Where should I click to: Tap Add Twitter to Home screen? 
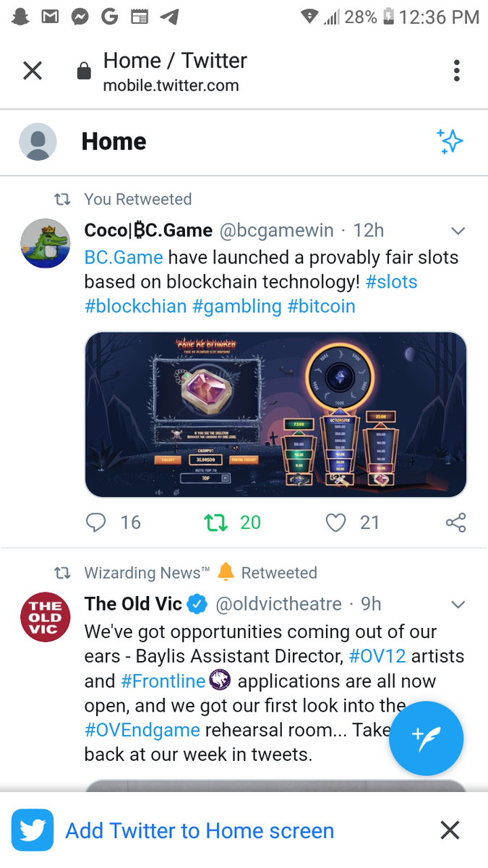(x=200, y=830)
